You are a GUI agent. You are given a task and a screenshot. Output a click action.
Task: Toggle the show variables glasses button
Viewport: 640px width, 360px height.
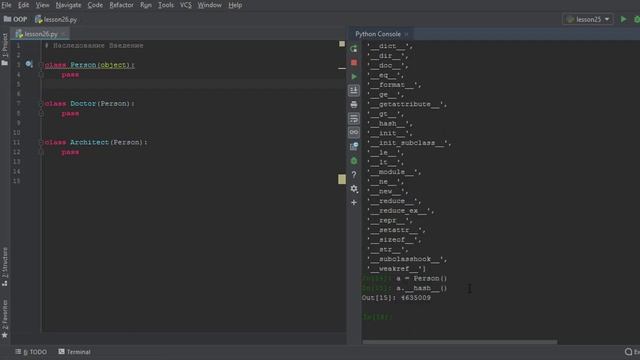[x=354, y=132]
